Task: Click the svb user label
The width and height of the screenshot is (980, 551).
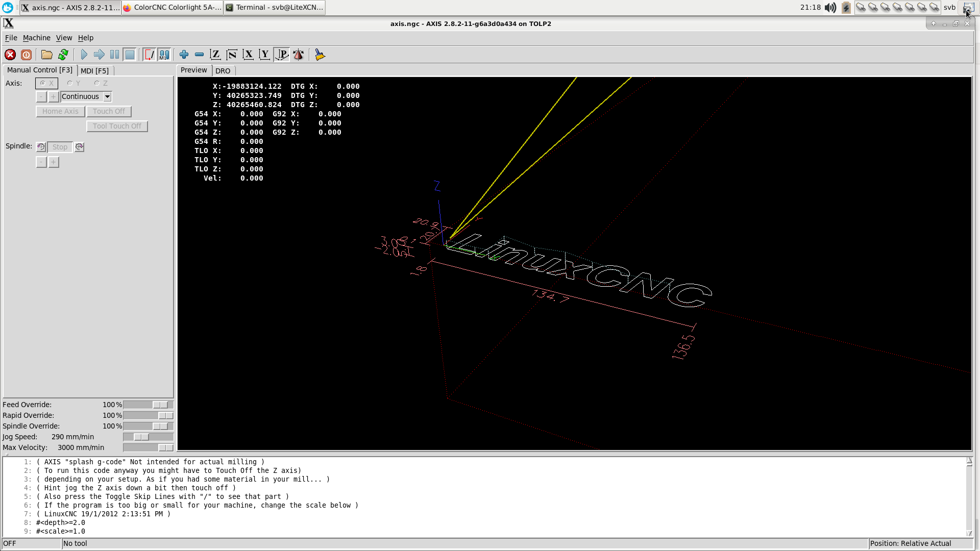Action: [949, 8]
